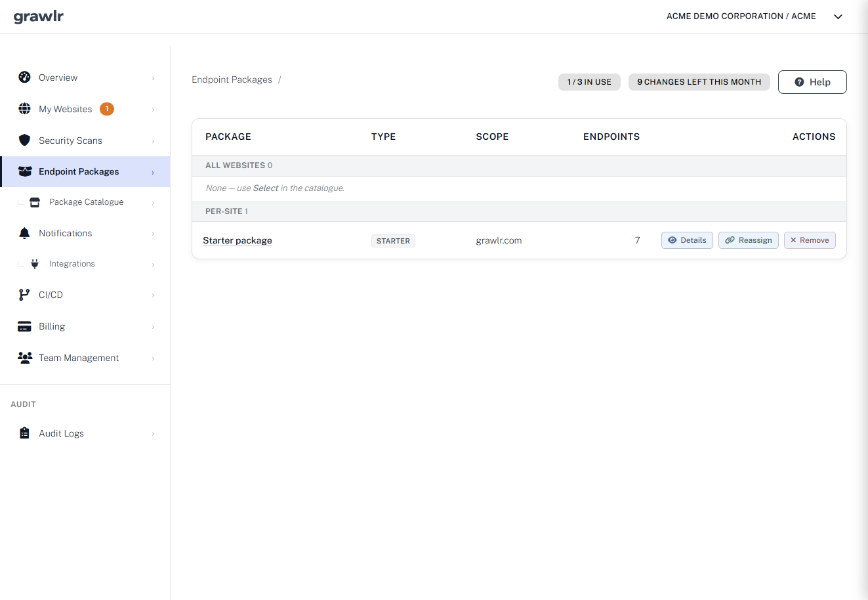
Task: Click the Integrations plug icon
Action: pos(35,264)
